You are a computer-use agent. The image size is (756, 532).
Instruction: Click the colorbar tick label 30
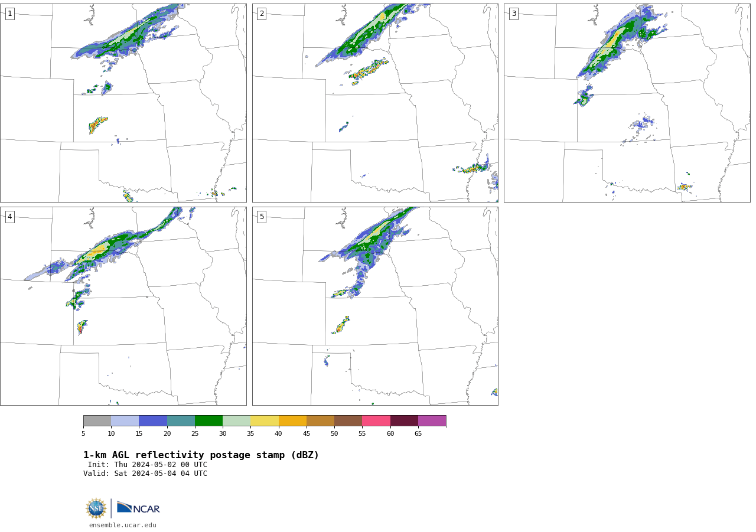pyautogui.click(x=223, y=433)
